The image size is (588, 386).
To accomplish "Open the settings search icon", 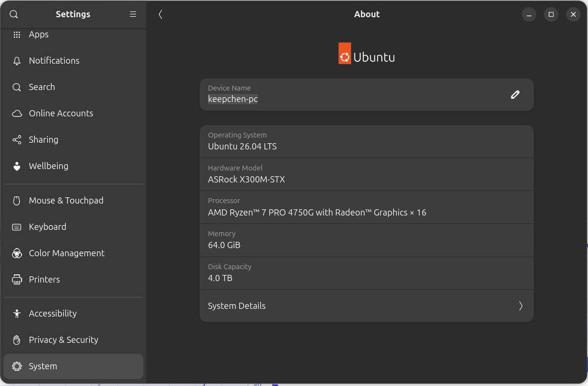I will click(14, 14).
